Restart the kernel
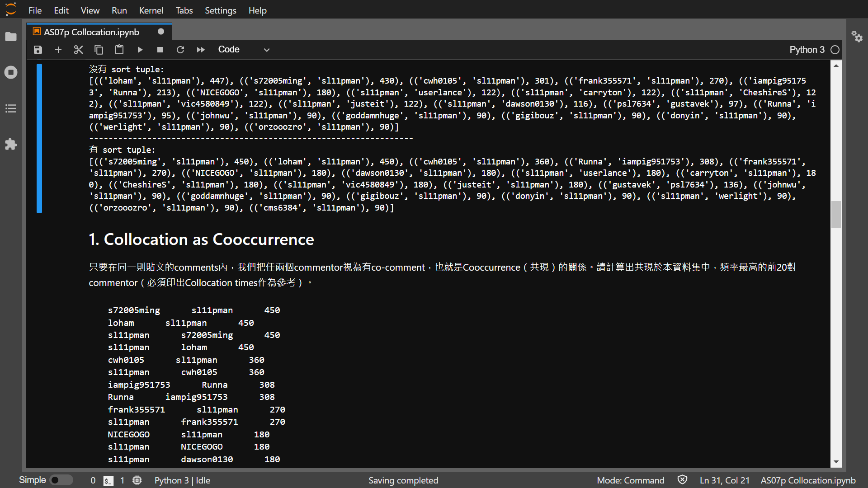This screenshot has width=868, height=488. pyautogui.click(x=180, y=50)
